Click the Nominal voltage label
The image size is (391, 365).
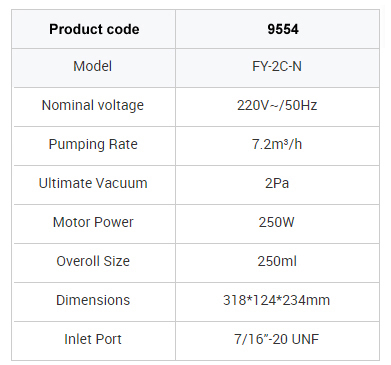[x=93, y=105]
